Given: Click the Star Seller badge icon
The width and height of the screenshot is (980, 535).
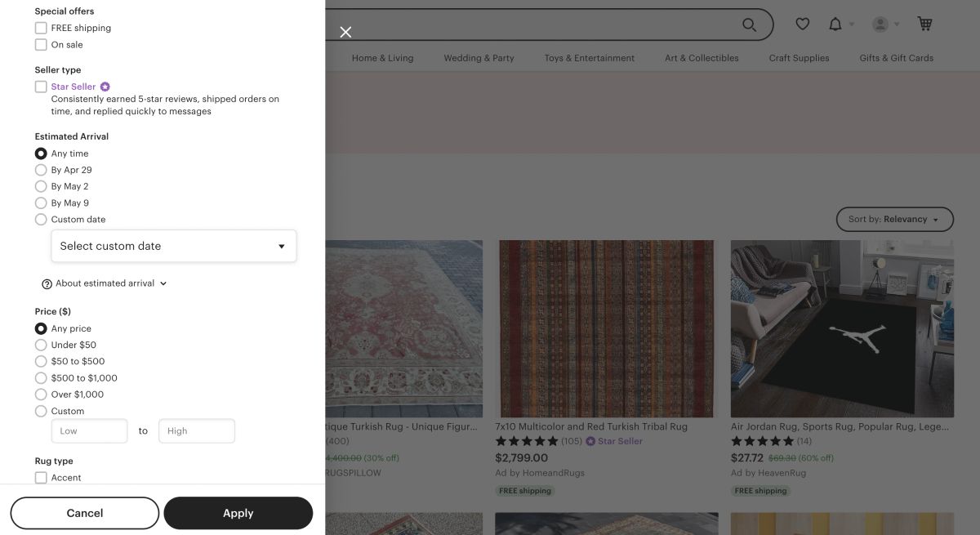Looking at the screenshot, I should [105, 87].
